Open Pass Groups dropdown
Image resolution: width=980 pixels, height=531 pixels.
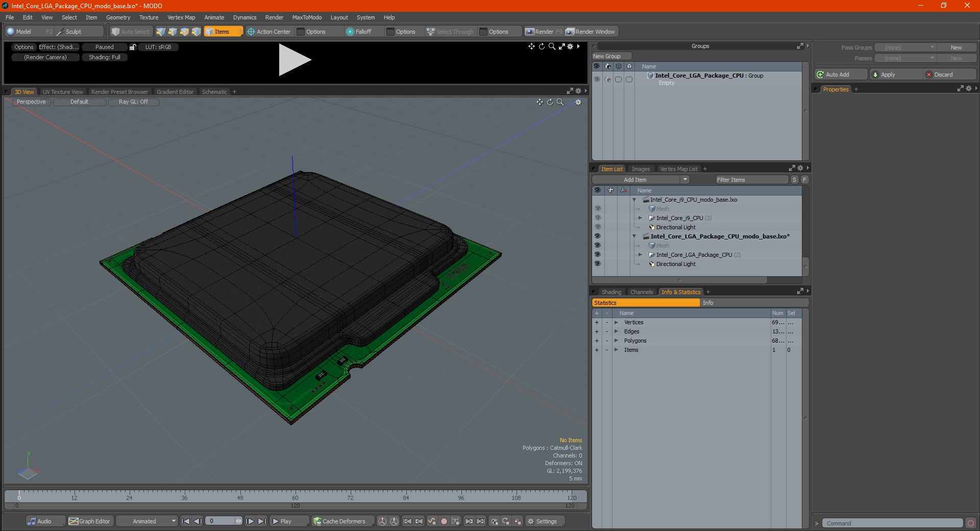905,47
